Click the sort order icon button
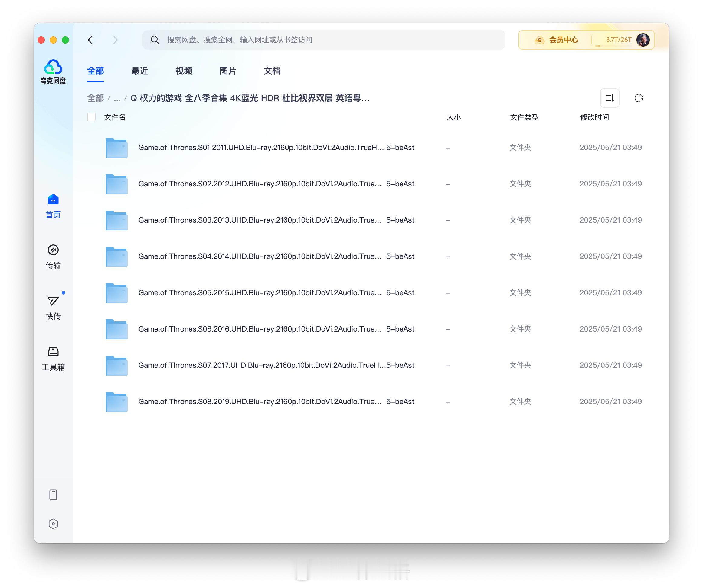703x588 pixels. (610, 98)
